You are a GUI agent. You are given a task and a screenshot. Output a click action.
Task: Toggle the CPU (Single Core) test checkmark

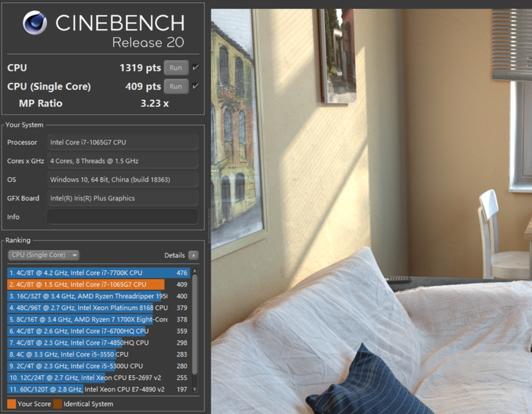pos(195,86)
